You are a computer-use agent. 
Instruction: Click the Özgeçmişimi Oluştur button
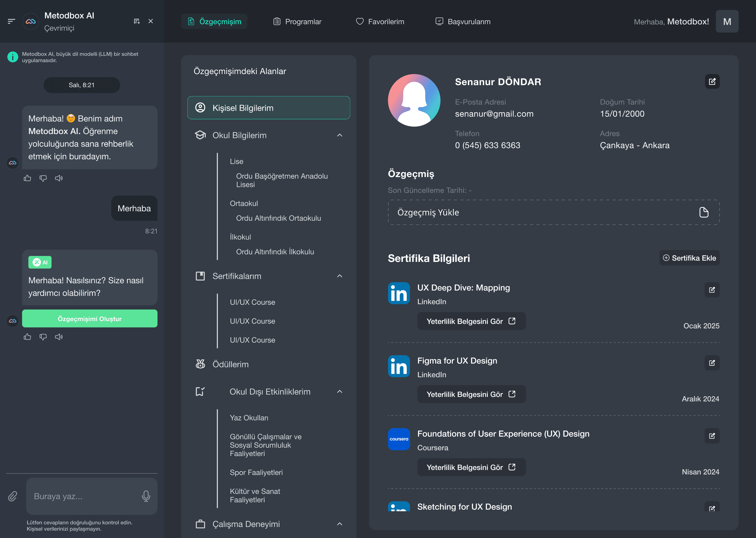pos(90,319)
